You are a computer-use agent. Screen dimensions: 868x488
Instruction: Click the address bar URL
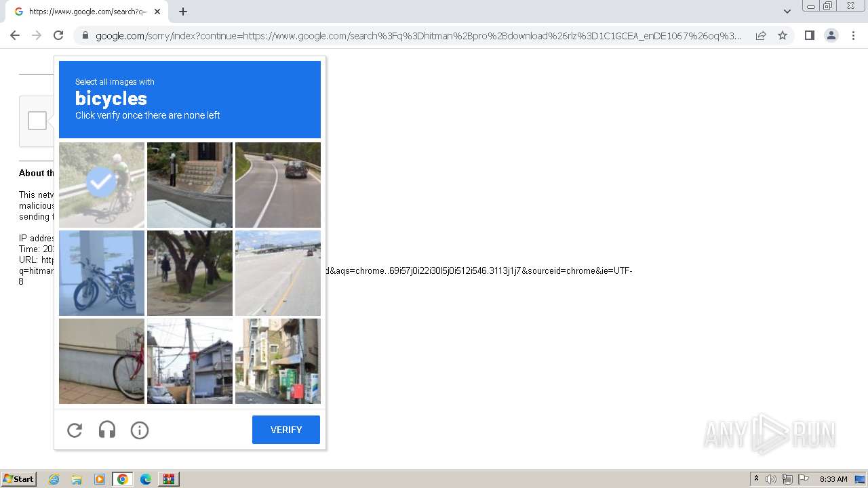pos(418,36)
